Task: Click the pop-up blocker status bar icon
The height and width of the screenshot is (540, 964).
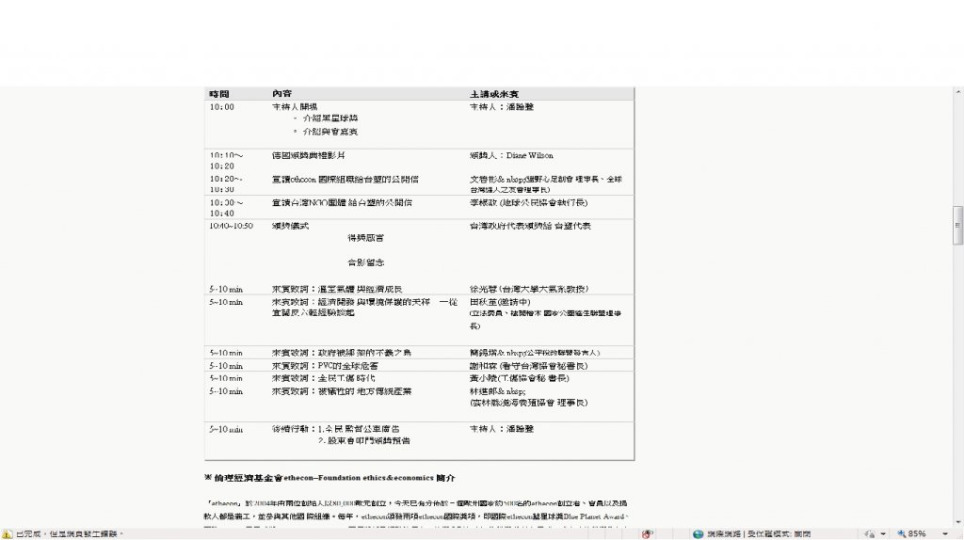Action: (x=650, y=534)
